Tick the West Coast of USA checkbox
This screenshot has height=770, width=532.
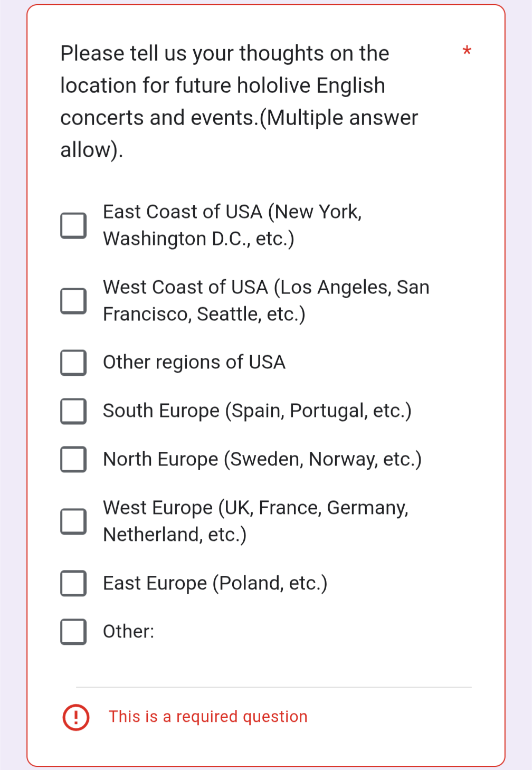click(73, 301)
